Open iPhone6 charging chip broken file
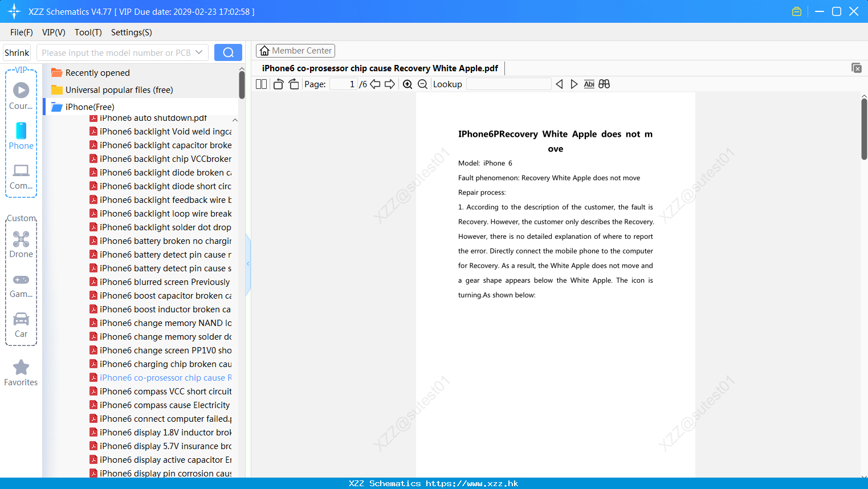This screenshot has width=868, height=489. (x=161, y=364)
